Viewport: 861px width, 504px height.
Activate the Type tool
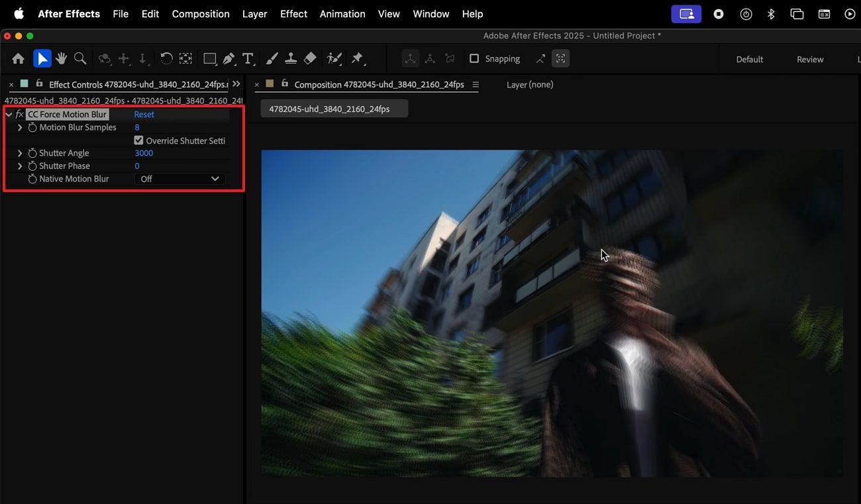[x=248, y=58]
